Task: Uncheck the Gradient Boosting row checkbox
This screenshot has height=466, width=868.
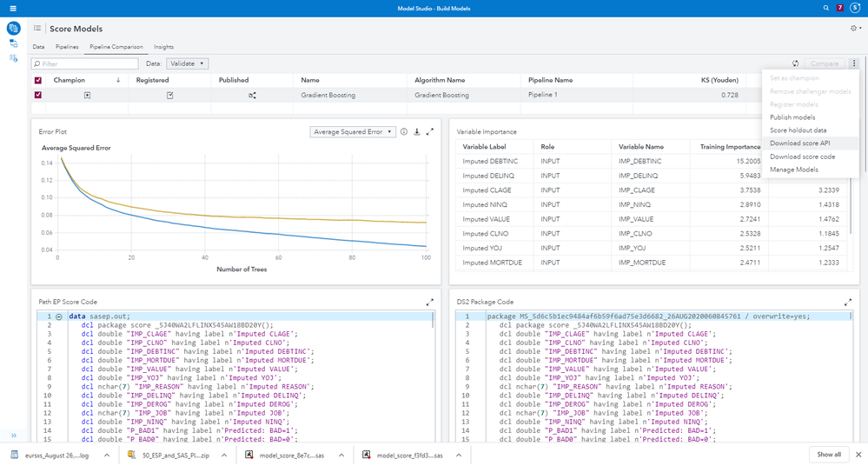Action: pos(37,95)
